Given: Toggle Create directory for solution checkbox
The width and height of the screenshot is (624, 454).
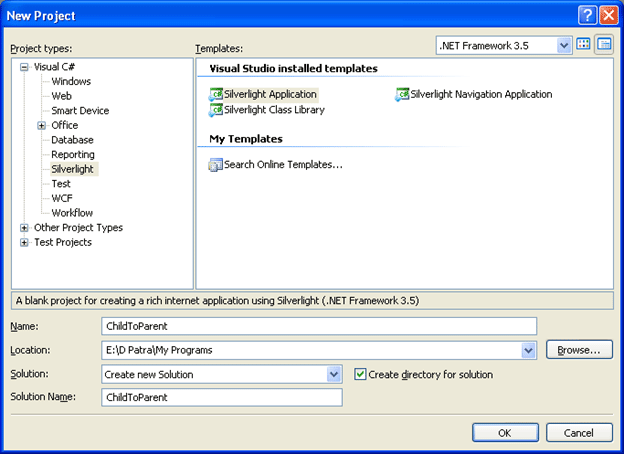Looking at the screenshot, I should 360,374.
